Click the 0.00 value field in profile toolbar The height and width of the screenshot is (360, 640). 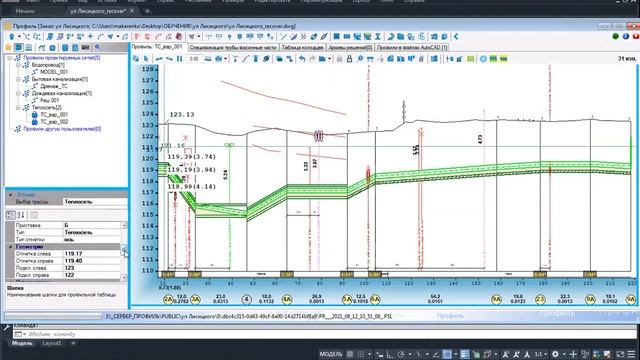[x=194, y=59]
